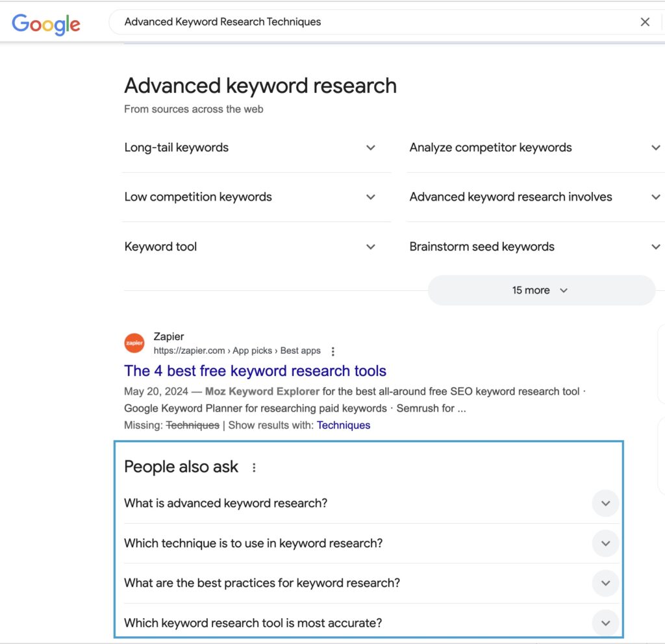Image resolution: width=665 pixels, height=644 pixels.
Task: Expand What are the best practices for keyword research
Action: point(605,583)
